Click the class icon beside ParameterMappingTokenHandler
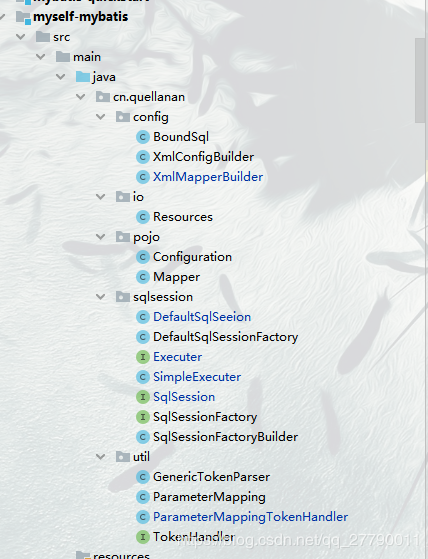Viewport: 428px width, 559px height. pos(143,517)
